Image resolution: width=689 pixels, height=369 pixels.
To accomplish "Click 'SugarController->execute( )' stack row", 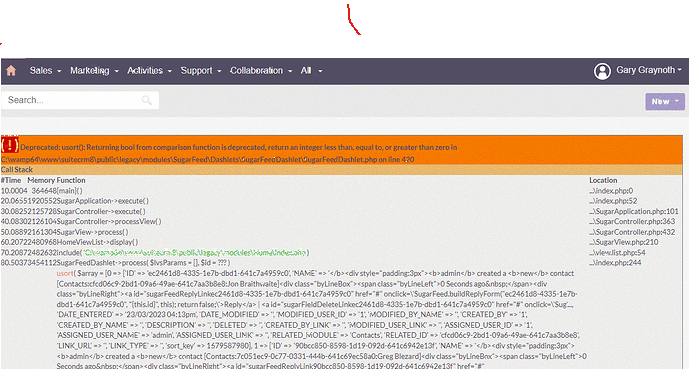I will pos(101,211).
